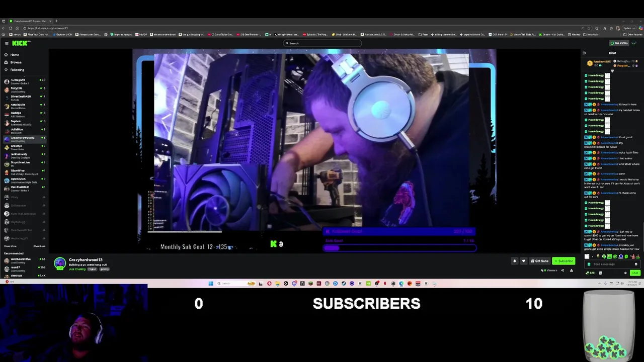The image size is (644, 362).
Task: Click the Kick Search field
Action: point(322,43)
